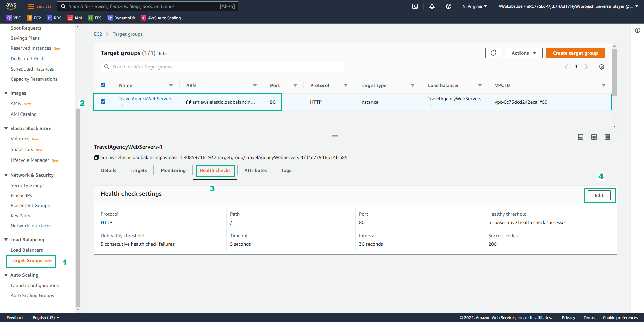Go to previous page of target groups
644x322 pixels.
click(566, 67)
